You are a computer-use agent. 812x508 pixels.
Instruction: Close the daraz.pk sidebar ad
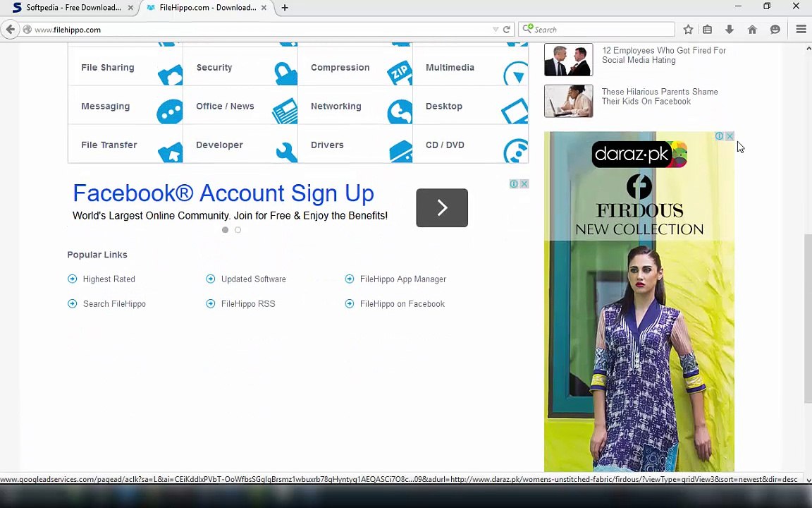click(730, 136)
